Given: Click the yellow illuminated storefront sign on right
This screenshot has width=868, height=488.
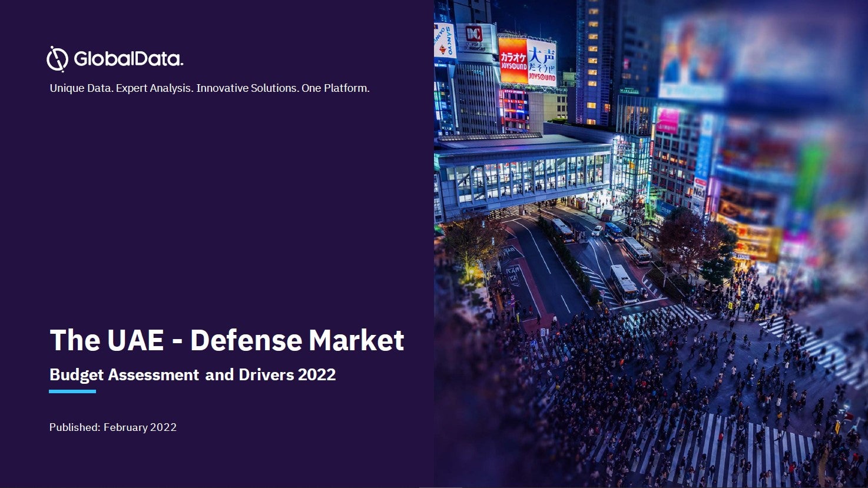Looking at the screenshot, I should [748, 238].
